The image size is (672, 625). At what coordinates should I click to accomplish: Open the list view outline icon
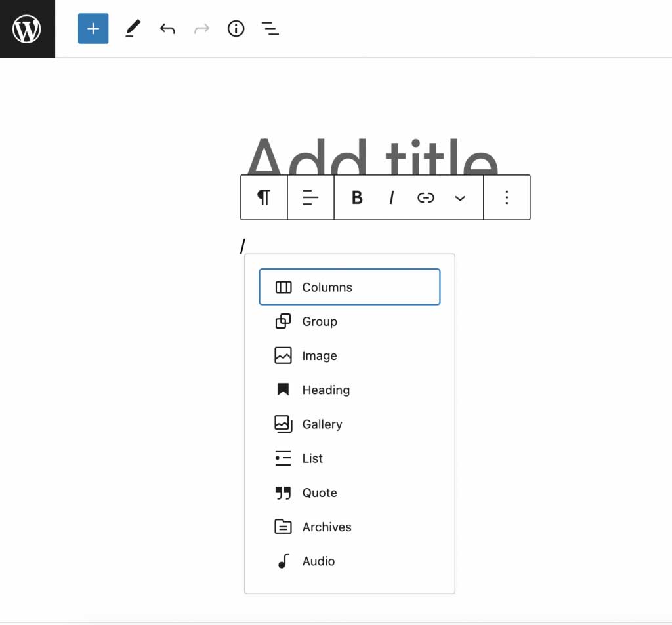[270, 29]
